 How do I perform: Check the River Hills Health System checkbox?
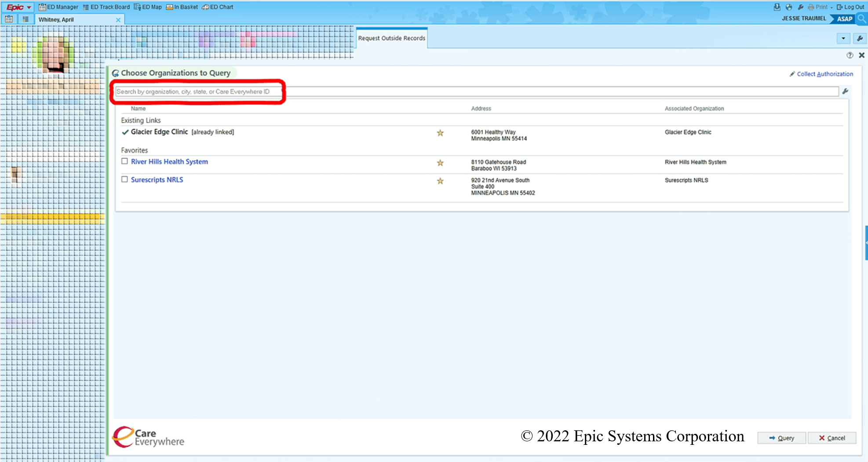125,161
